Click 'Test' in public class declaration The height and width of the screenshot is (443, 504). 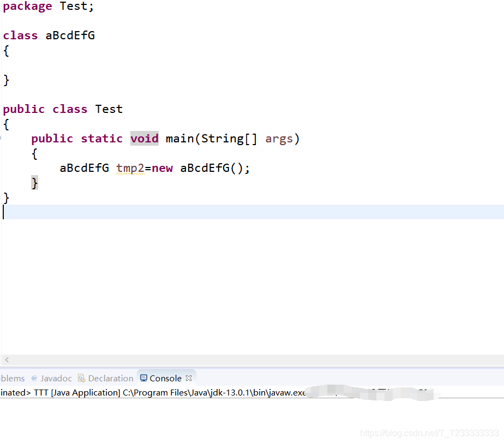[x=109, y=109]
